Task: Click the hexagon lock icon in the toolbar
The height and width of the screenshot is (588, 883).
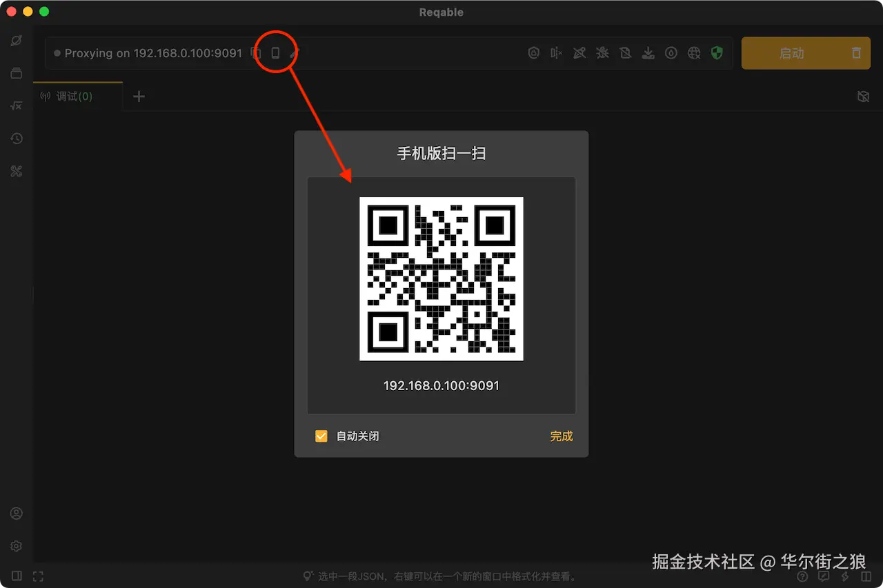Action: click(x=533, y=53)
